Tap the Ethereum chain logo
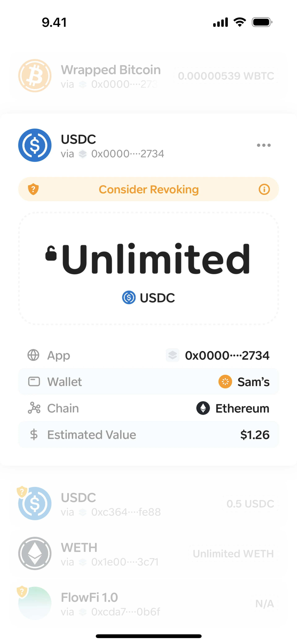Viewport: 297px width, 644px height. point(203,408)
